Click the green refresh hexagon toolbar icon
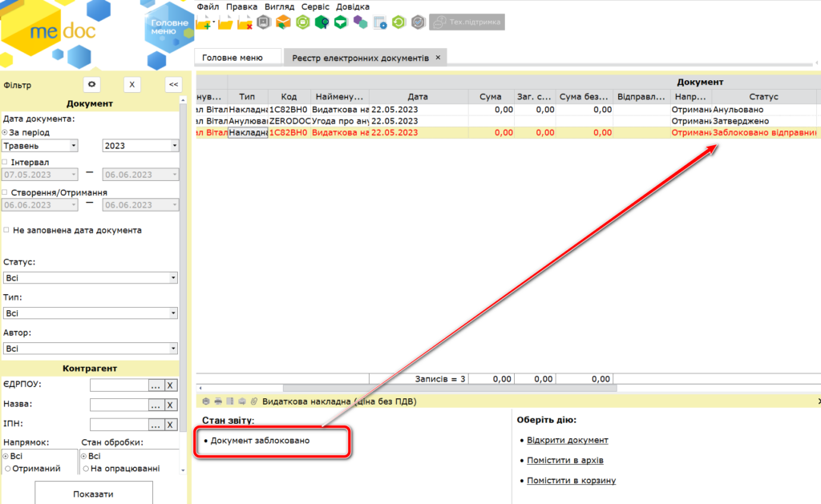821x504 pixels. [x=398, y=22]
